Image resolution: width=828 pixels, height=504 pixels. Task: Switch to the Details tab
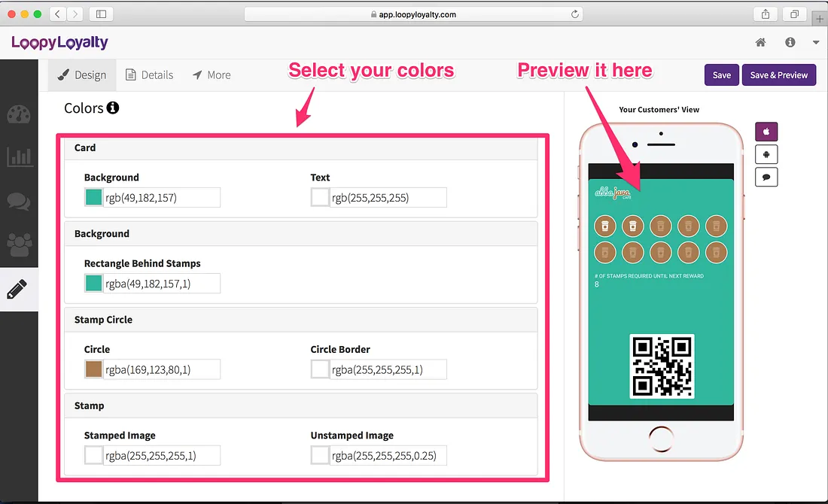click(x=150, y=75)
